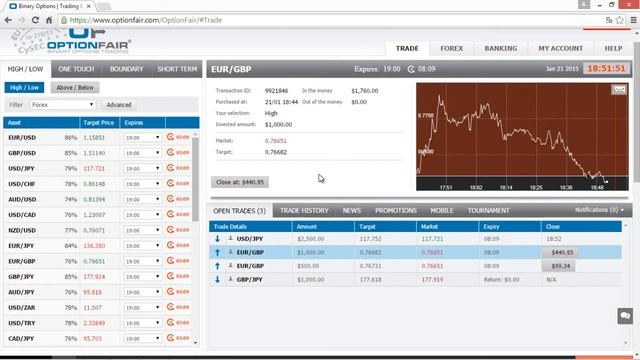Open the PROMOTIONS tab
Screen dimensions: 640x360
coord(396,211)
